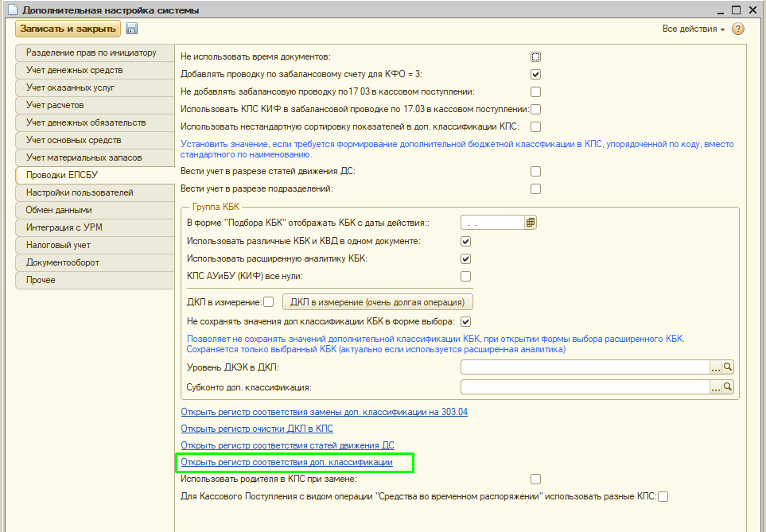Image resolution: width=766 pixels, height=532 pixels.
Task: Click magnifier icon for Субконто доп. классификация
Action: pyautogui.click(x=727, y=387)
